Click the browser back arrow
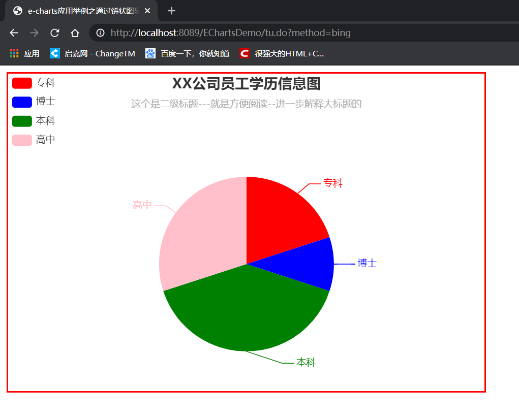 (x=14, y=33)
